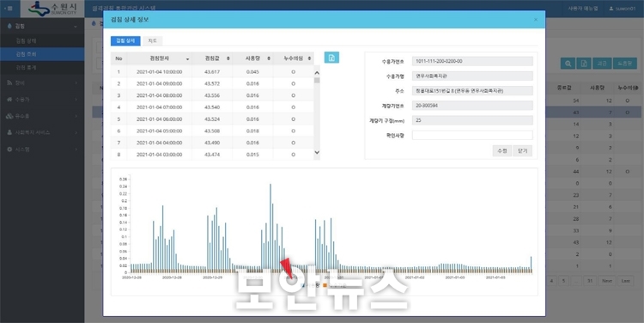Click the 닫기 button
This screenshot has width=644, height=323.
(522, 151)
